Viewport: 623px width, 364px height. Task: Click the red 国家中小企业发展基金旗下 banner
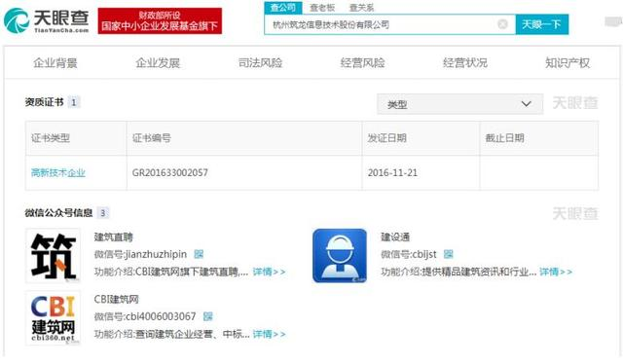[x=160, y=20]
